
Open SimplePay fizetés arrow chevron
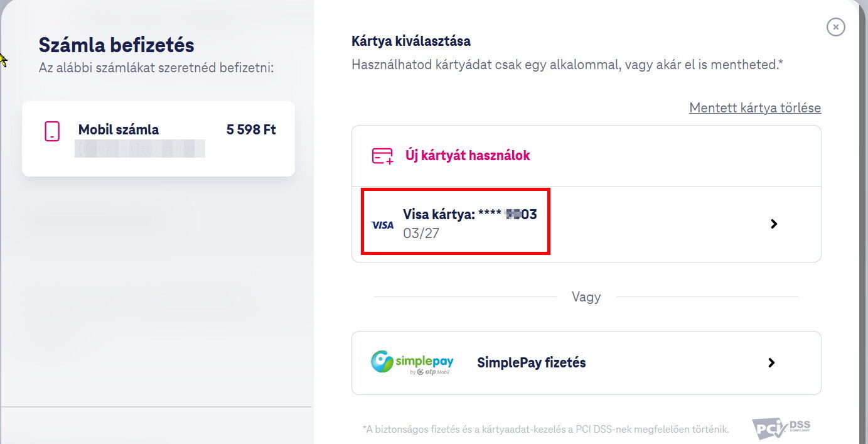coord(771,362)
